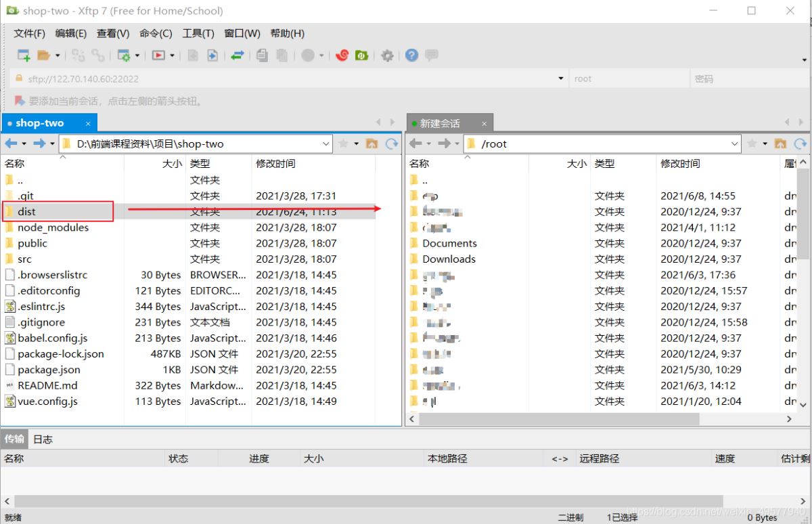Expand the local path dropdown
The width and height of the screenshot is (812, 524).
326,144
